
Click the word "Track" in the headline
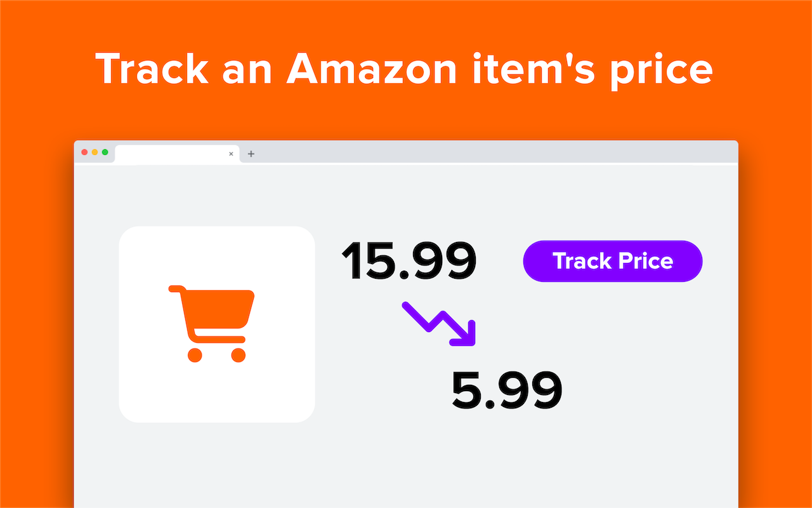[x=152, y=69]
